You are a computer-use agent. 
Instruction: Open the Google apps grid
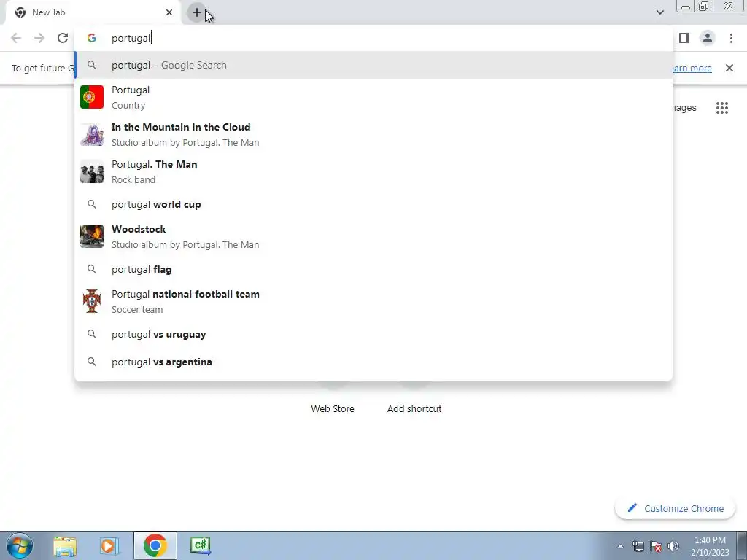722,108
